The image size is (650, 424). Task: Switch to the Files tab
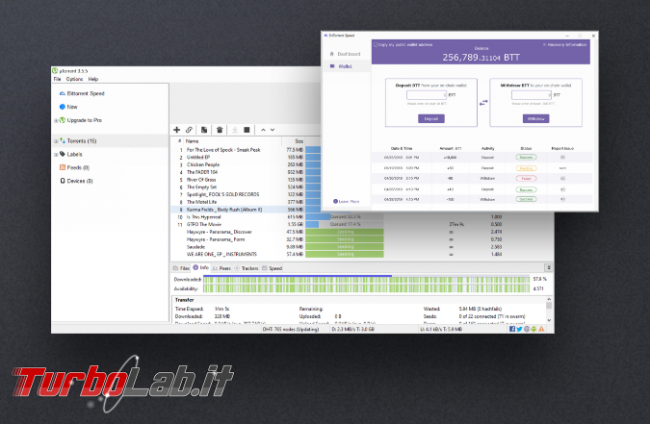pyautogui.click(x=181, y=268)
